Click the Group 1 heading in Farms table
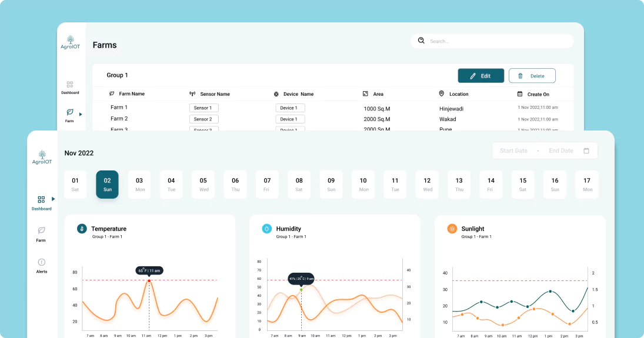This screenshot has height=338, width=644. tap(117, 75)
